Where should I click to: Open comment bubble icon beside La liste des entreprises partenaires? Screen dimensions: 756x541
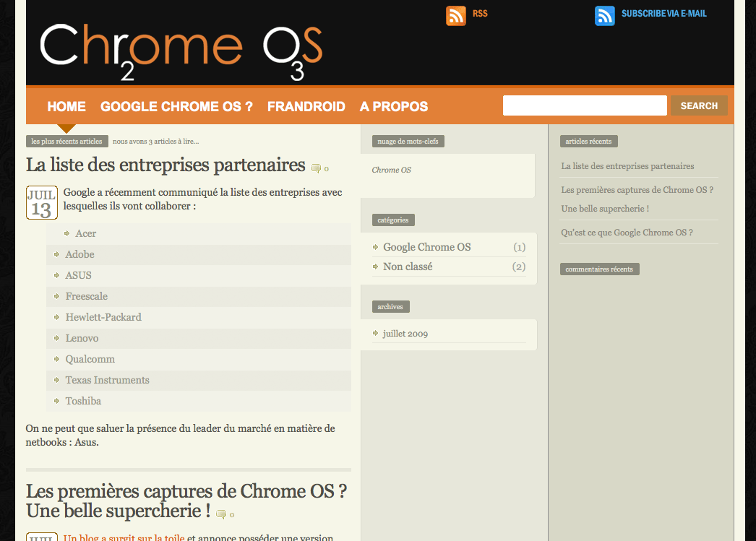pos(316,168)
